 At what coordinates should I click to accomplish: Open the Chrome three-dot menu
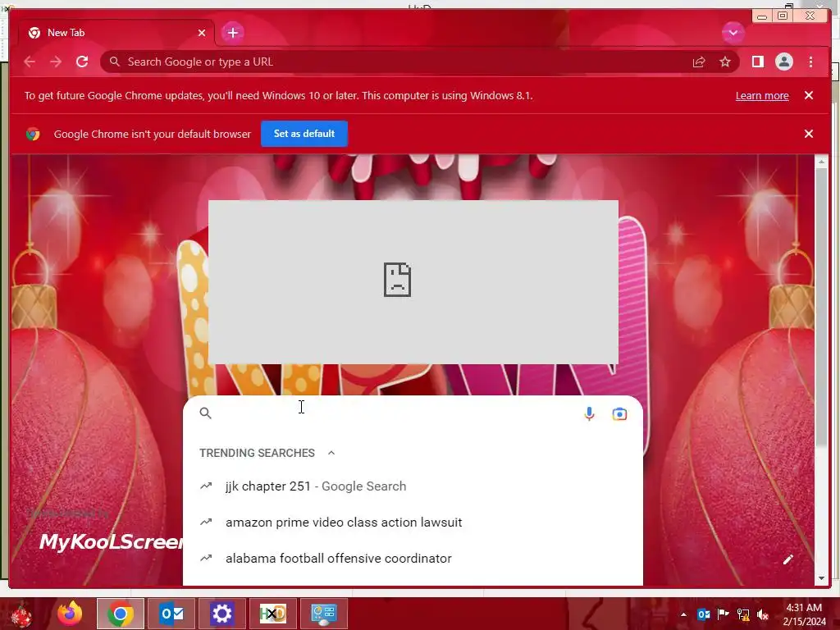[x=810, y=62]
